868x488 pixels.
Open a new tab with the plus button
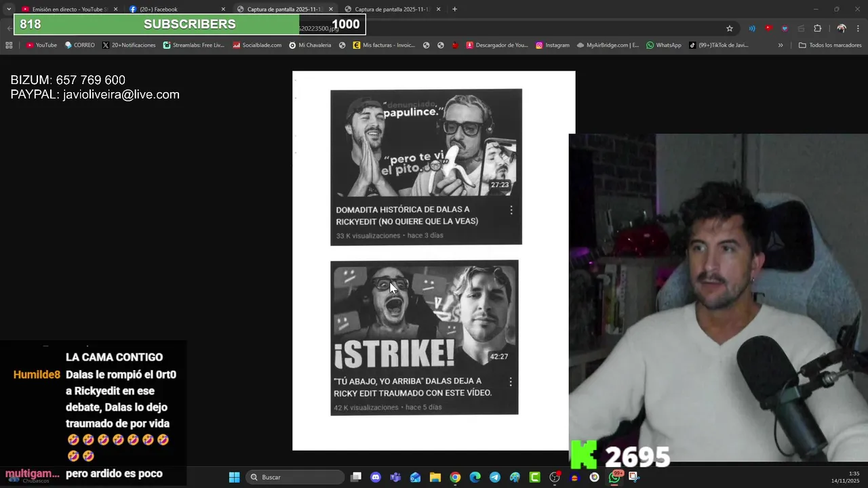click(x=454, y=9)
